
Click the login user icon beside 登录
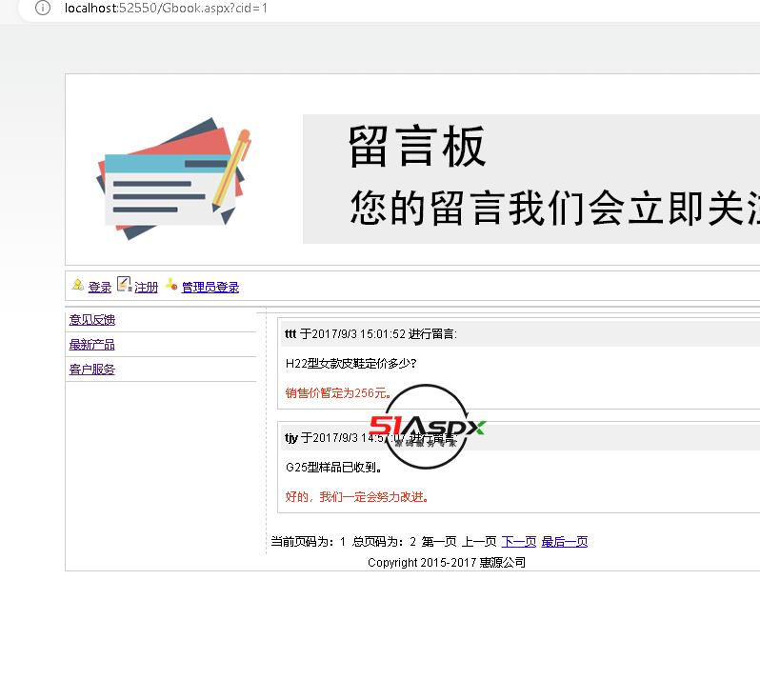(x=77, y=285)
